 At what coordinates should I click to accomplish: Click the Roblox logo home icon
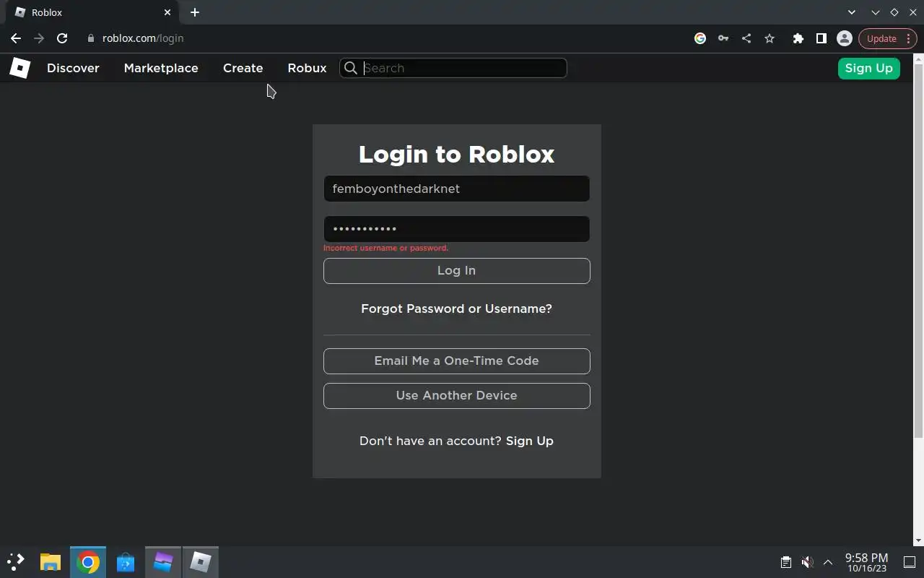click(19, 68)
